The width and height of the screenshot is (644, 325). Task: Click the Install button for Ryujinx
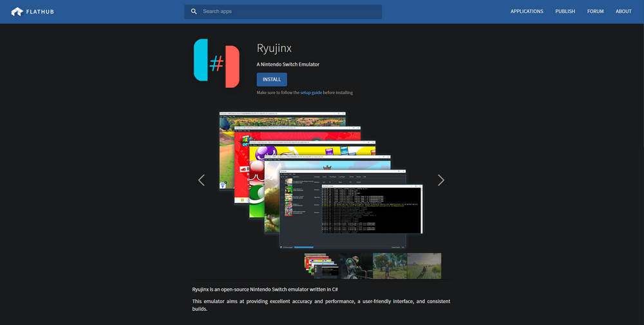tap(272, 79)
